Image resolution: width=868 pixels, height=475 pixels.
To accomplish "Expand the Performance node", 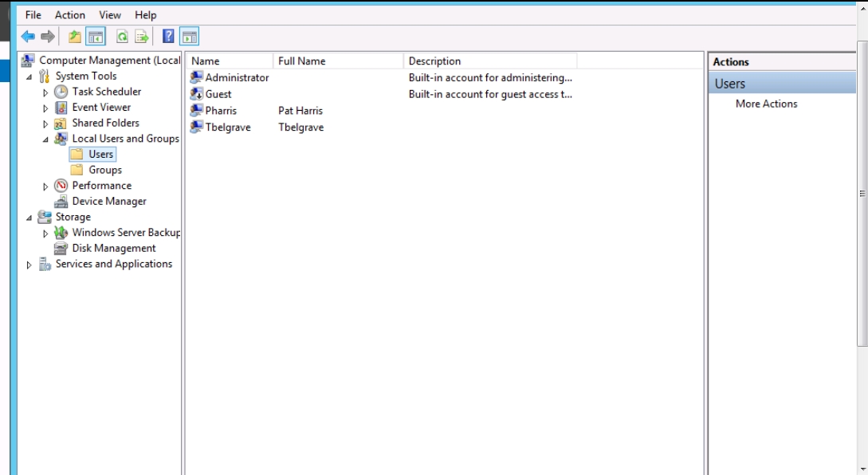I will [x=45, y=186].
